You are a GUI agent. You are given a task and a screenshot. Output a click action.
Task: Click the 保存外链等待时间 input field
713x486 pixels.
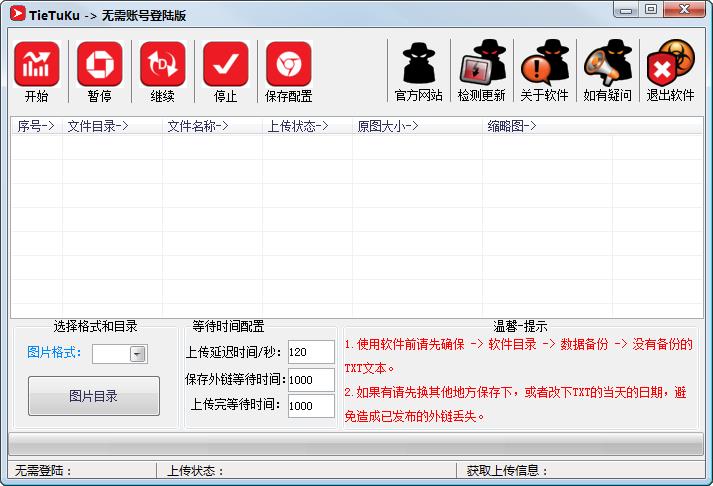point(310,380)
